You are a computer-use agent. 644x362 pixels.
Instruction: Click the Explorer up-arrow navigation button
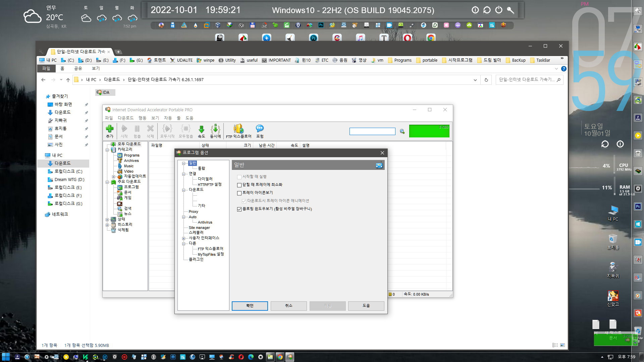(68, 80)
